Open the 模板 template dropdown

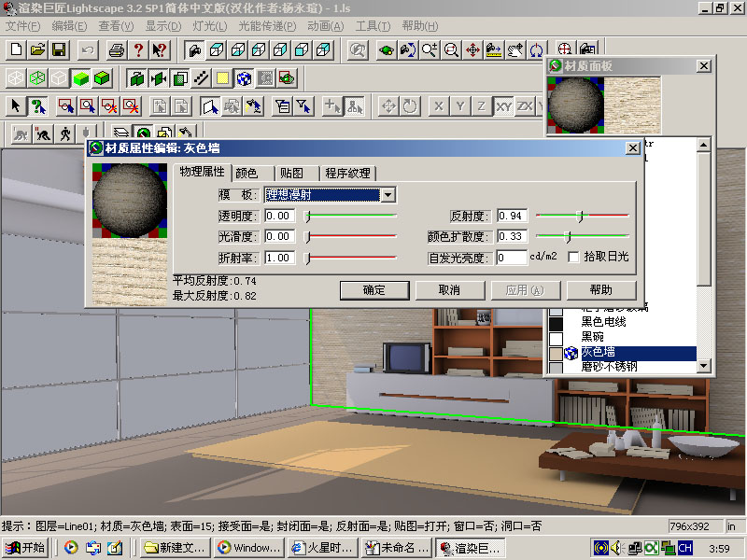pos(388,195)
